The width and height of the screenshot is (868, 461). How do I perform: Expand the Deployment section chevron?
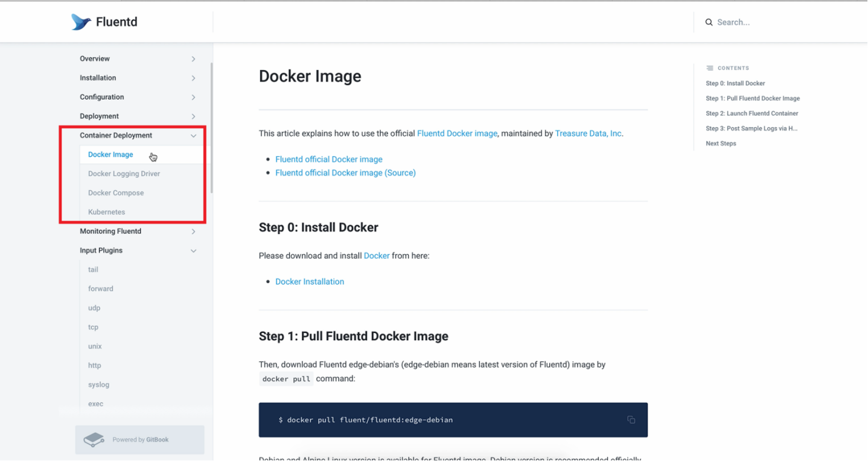click(193, 116)
